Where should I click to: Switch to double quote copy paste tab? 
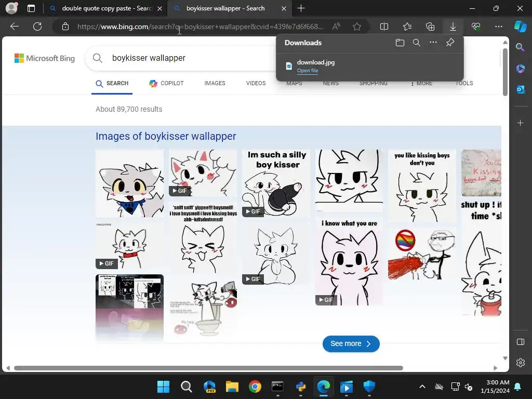106,8
